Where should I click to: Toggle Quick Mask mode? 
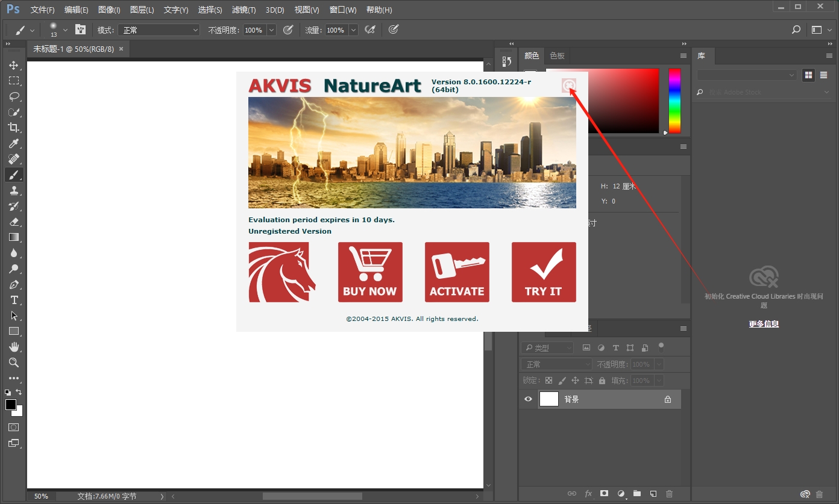point(13,427)
